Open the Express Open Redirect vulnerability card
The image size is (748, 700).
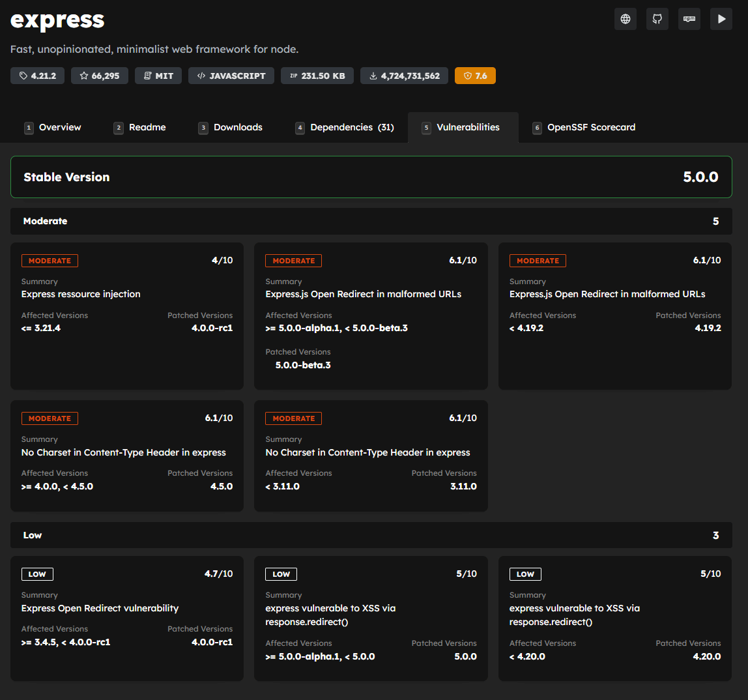127,618
